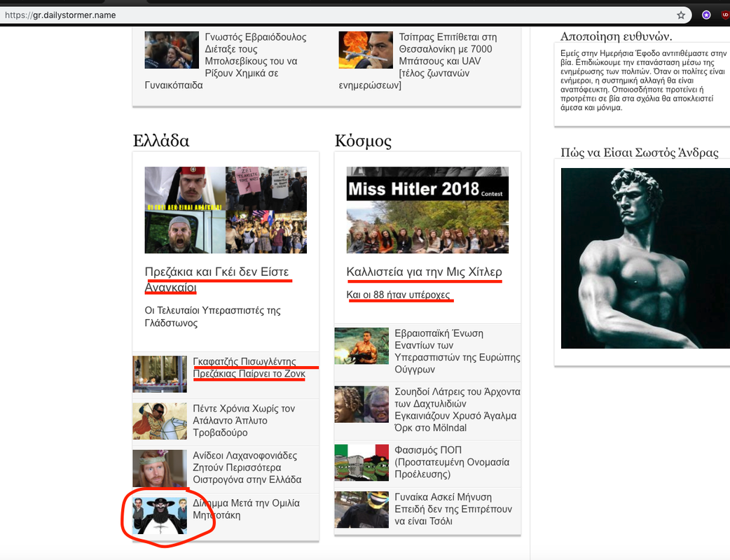Open the Tsipras article thumbnail with the explosion

pyautogui.click(x=366, y=50)
